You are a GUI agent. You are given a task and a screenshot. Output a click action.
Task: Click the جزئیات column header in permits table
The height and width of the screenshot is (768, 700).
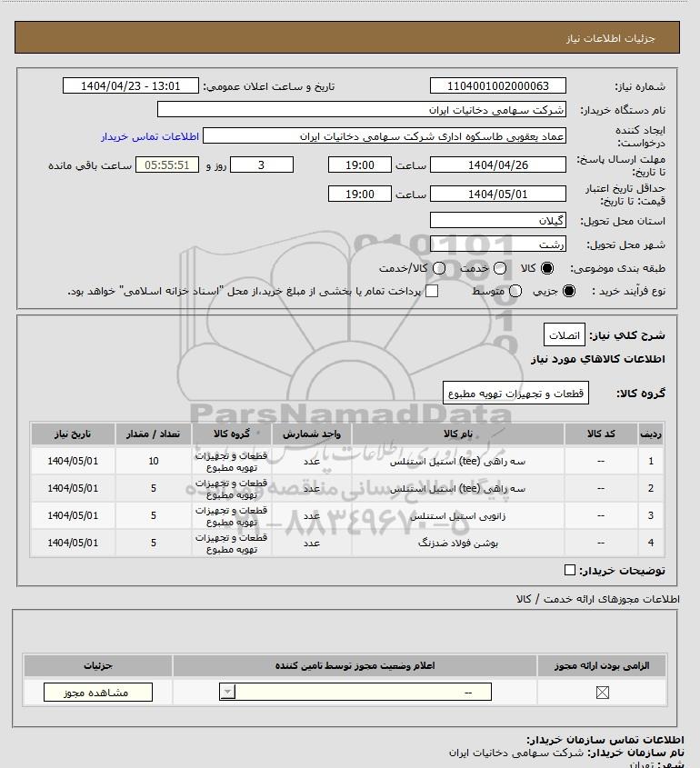click(98, 665)
